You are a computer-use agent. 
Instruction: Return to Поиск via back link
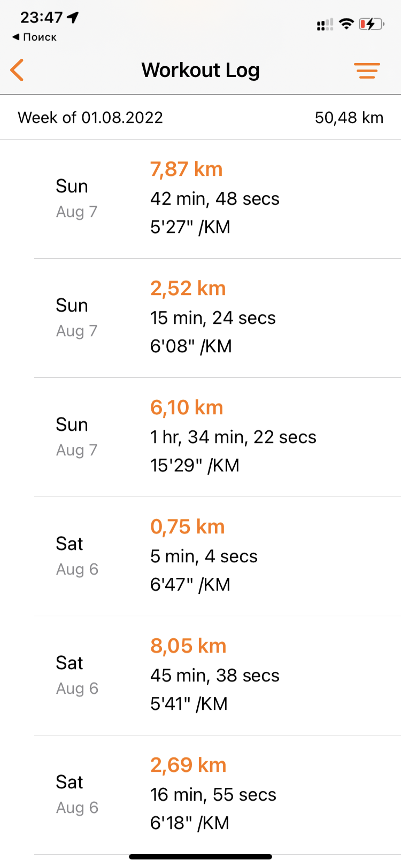(x=34, y=37)
